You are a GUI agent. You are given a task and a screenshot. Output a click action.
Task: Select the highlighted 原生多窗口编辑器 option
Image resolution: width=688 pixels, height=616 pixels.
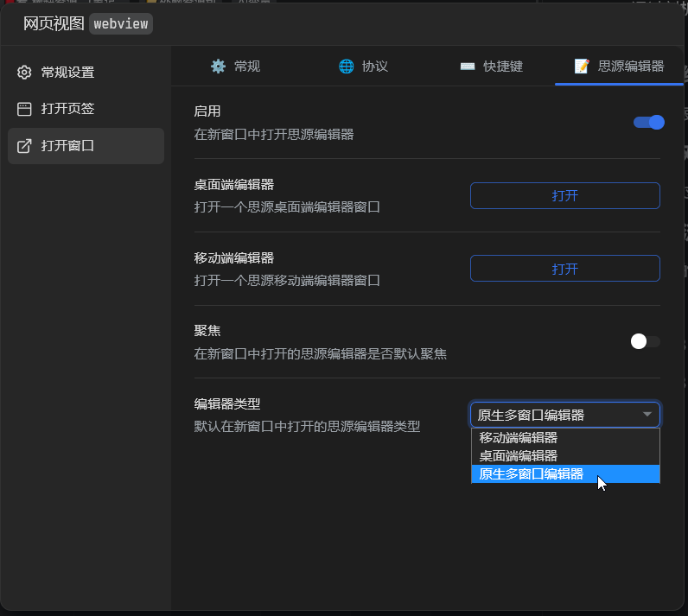tap(532, 474)
